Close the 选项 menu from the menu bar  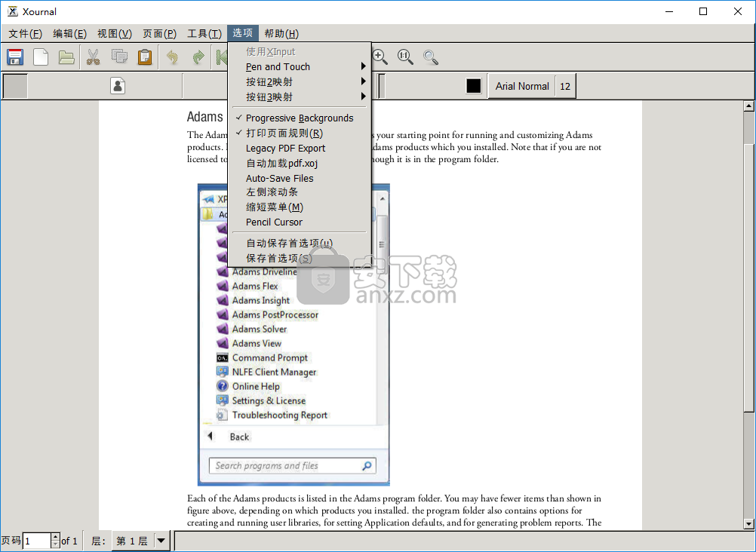point(243,32)
